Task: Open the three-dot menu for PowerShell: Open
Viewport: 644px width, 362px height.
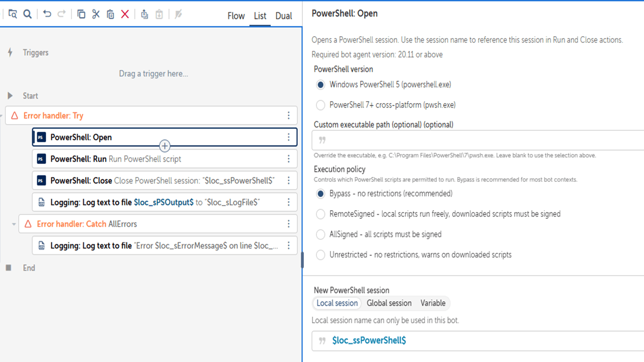Action: (288, 137)
